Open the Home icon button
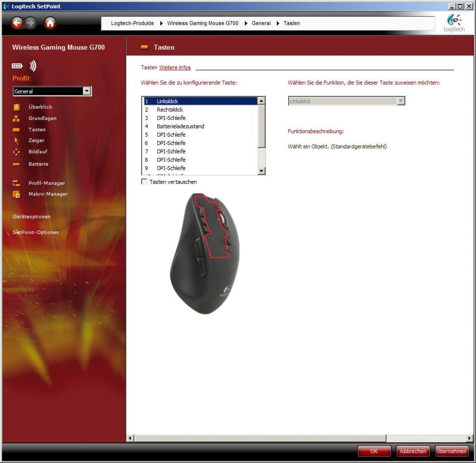 [50, 23]
